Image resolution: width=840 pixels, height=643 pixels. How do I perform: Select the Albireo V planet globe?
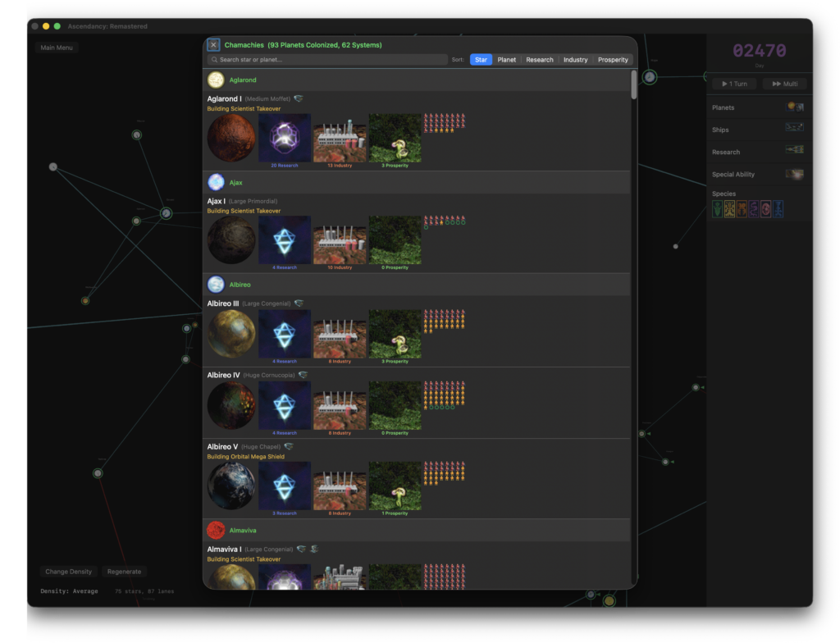pyautogui.click(x=231, y=486)
